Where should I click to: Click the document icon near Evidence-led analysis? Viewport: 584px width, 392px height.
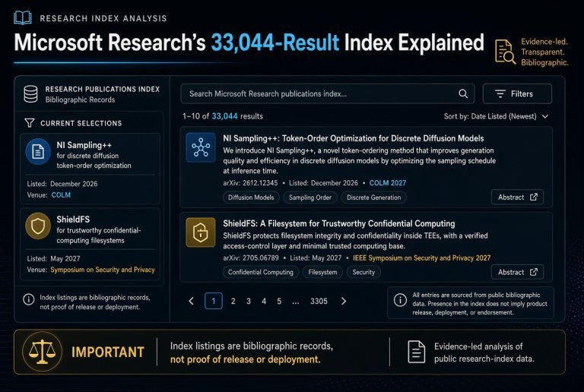point(416,352)
